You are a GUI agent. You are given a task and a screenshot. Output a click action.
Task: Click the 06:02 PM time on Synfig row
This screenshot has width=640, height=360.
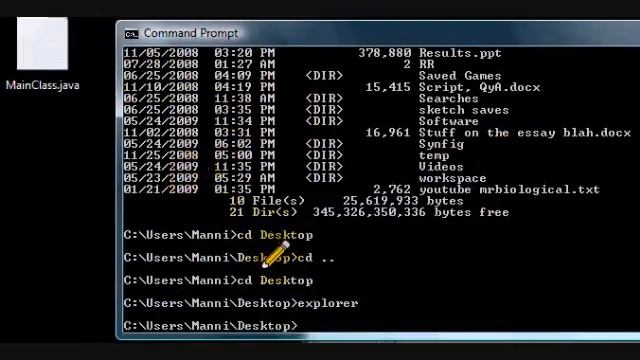click(244, 144)
